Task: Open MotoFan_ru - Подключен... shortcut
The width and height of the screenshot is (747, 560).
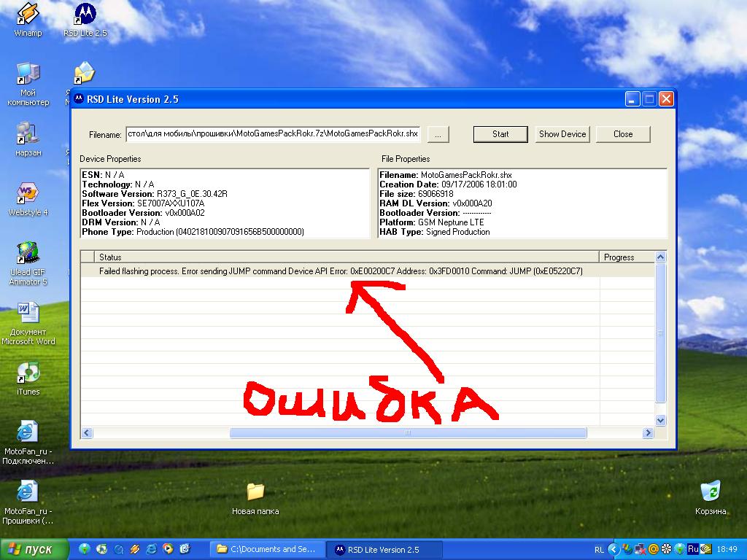Action: coord(28,443)
